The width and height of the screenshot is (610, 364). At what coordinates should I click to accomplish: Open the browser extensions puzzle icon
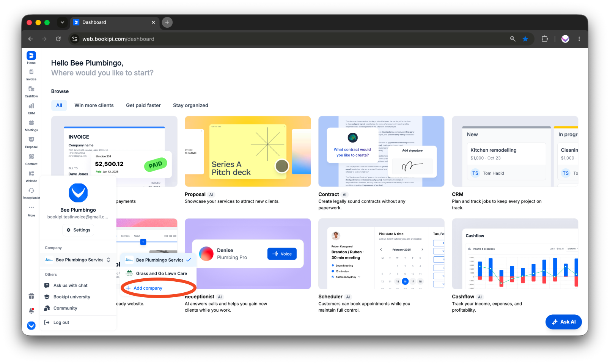(x=545, y=39)
